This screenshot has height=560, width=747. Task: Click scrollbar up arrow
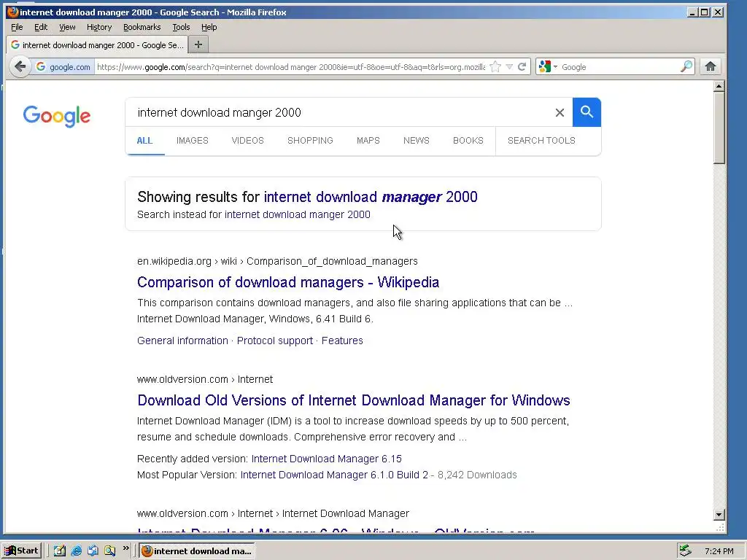click(x=719, y=87)
